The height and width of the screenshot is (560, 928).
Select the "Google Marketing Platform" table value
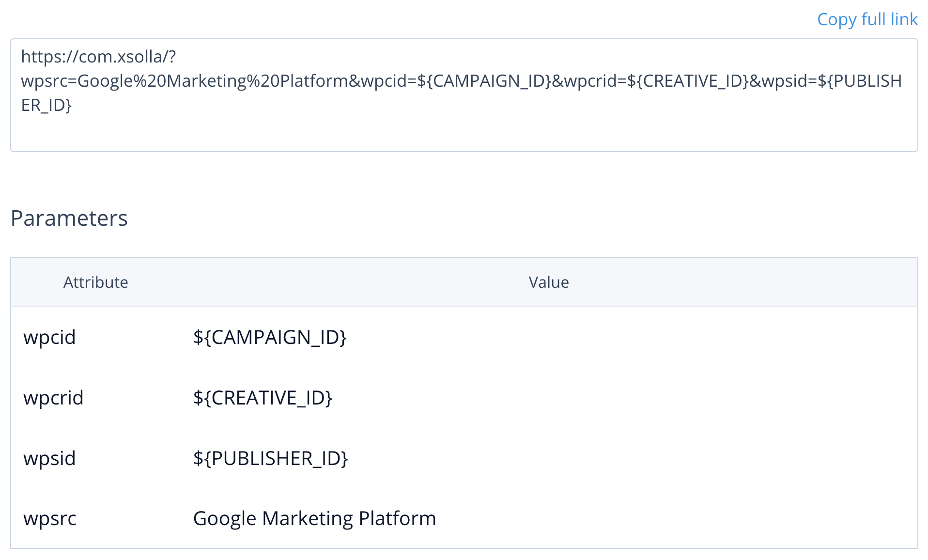(314, 518)
